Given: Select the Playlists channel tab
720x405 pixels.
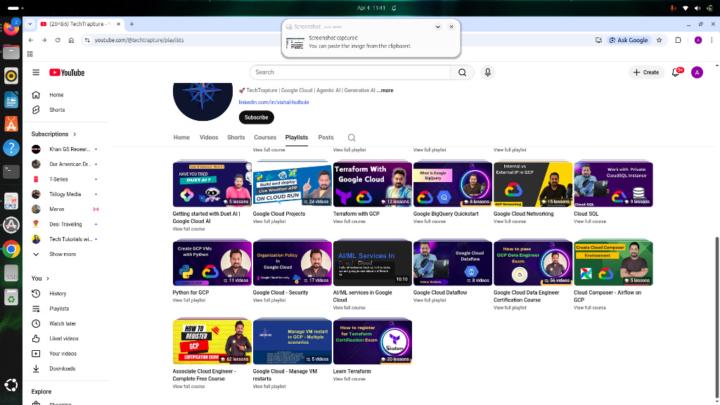Looking at the screenshot, I should 297,137.
